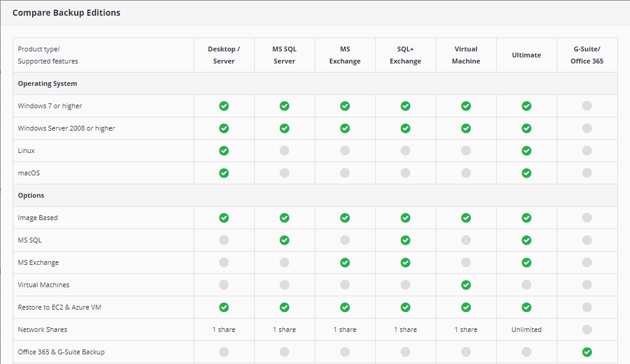Click the G-Suite/ Office 365 column header
The height and width of the screenshot is (364, 630).
[587, 55]
